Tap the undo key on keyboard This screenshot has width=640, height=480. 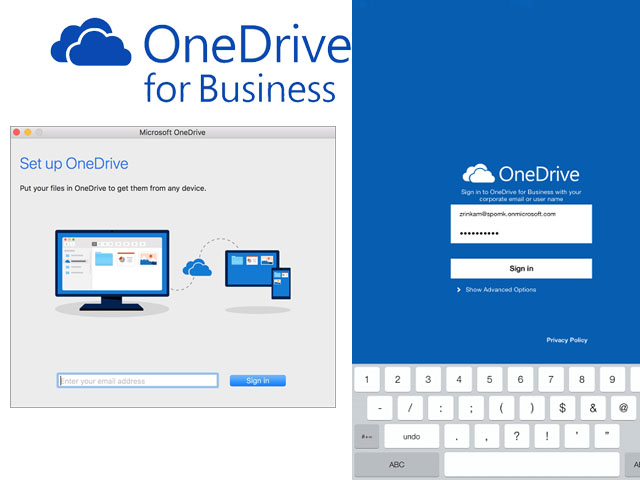point(411,436)
